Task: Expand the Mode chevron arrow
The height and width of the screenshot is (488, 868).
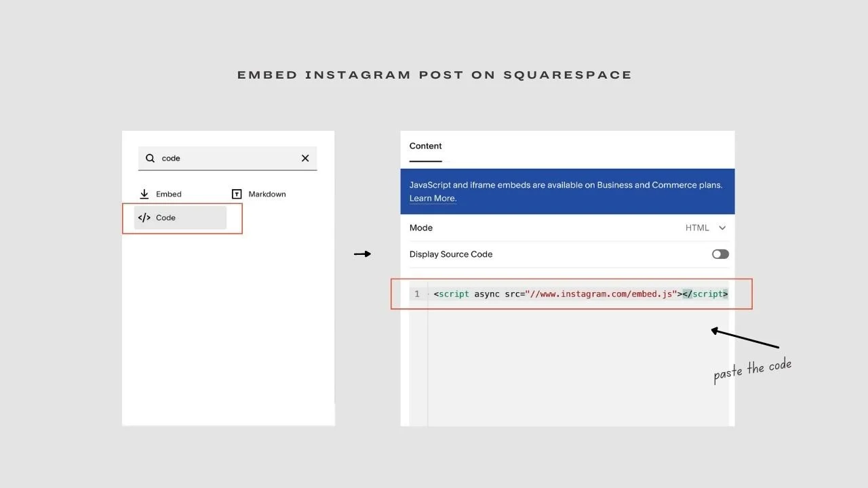Action: pos(722,228)
